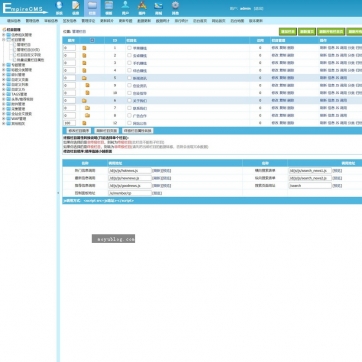Open the 其他 (Other) gear icon
The image size is (362, 362).
click(x=175, y=8)
